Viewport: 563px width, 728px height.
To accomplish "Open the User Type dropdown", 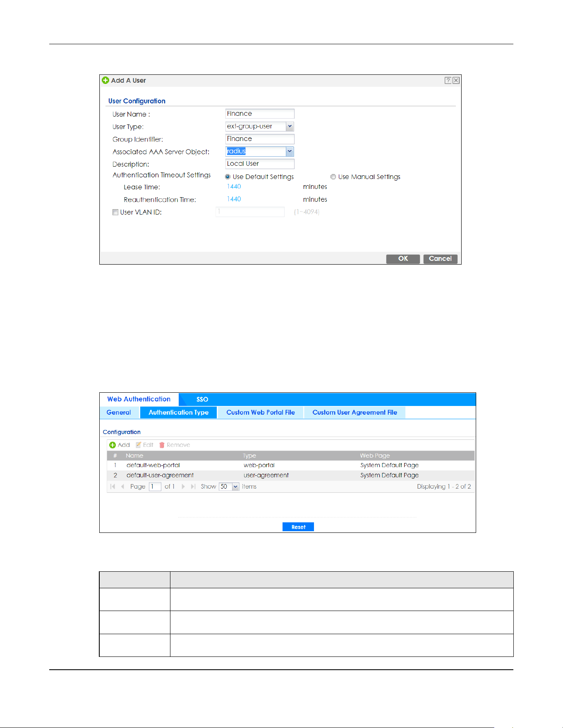I will pyautogui.click(x=290, y=127).
